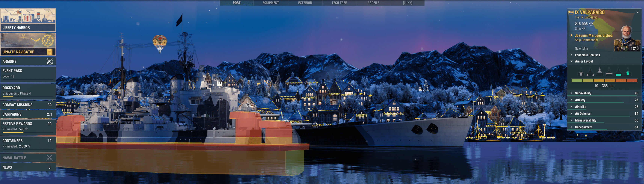Click the 'Navy Elite' label
This screenshot has width=644, height=184.
(x=581, y=49)
